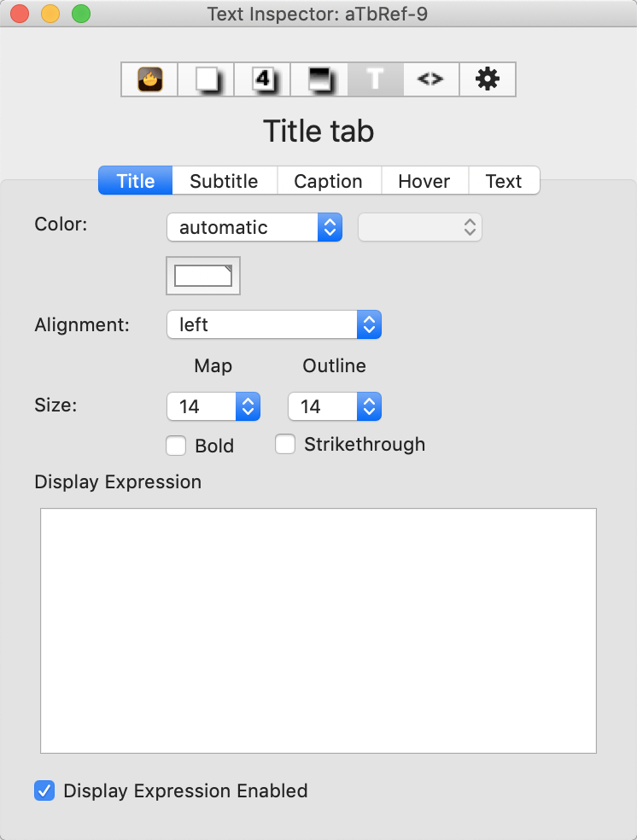Click inside the Display Expression field
This screenshot has width=637, height=840.
318,629
